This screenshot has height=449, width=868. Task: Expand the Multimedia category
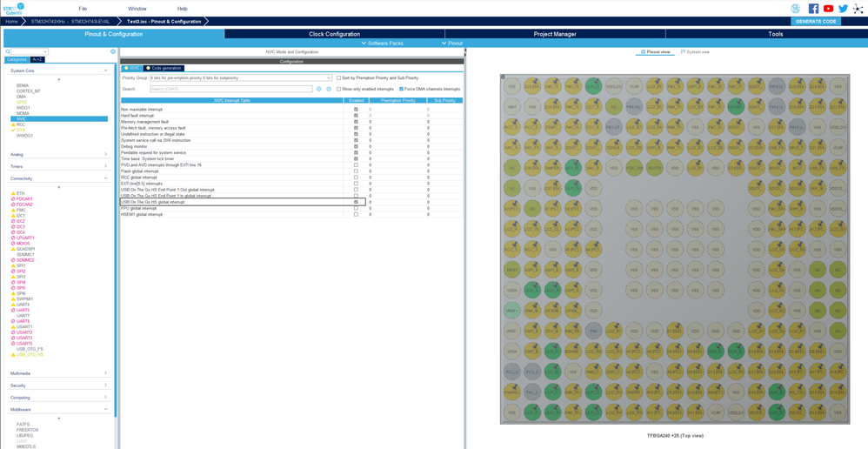tap(58, 373)
